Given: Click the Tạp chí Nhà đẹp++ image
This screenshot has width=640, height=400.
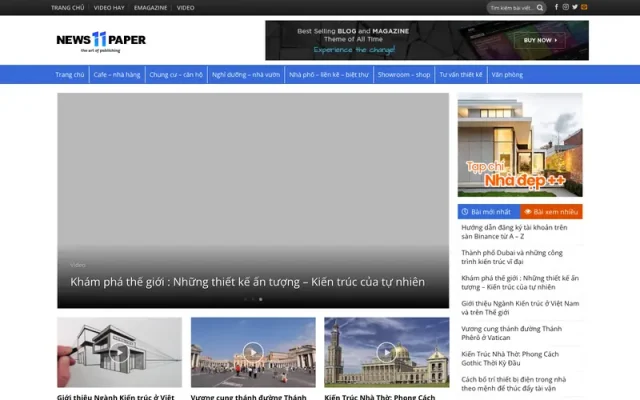Looking at the screenshot, I should tap(520, 145).
